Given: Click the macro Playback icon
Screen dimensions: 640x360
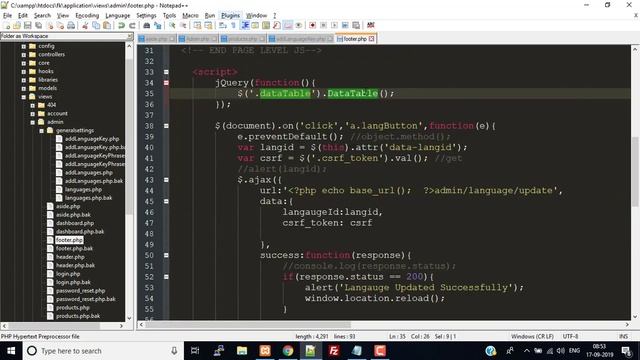Looking at the screenshot, I should coord(334,25).
